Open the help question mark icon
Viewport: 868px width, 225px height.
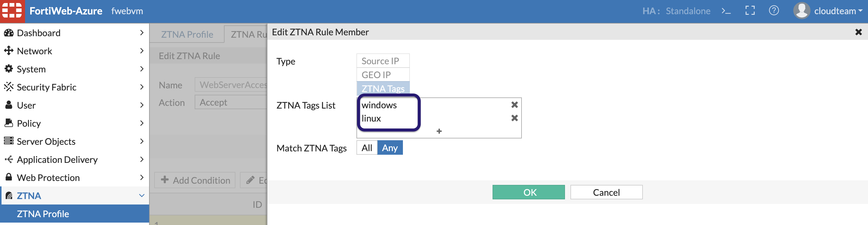click(774, 11)
